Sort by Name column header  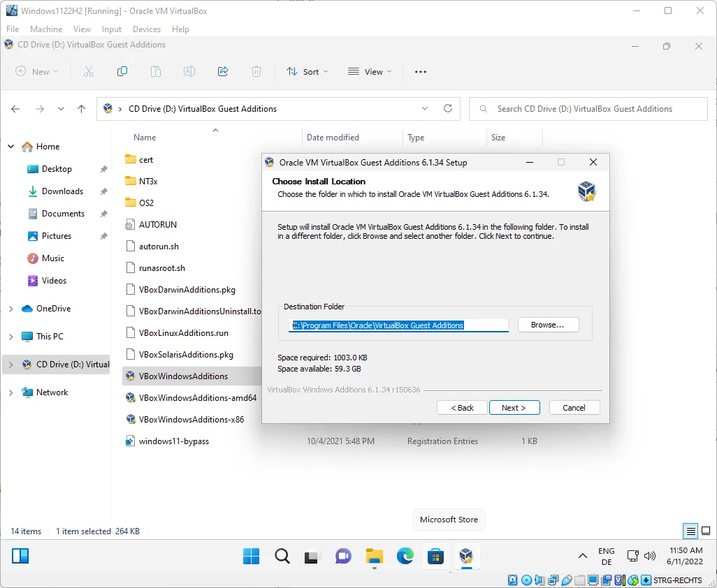(x=145, y=137)
